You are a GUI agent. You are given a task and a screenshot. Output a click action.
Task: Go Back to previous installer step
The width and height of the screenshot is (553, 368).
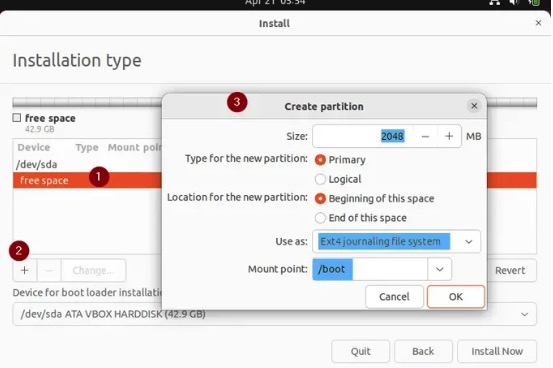tap(423, 351)
